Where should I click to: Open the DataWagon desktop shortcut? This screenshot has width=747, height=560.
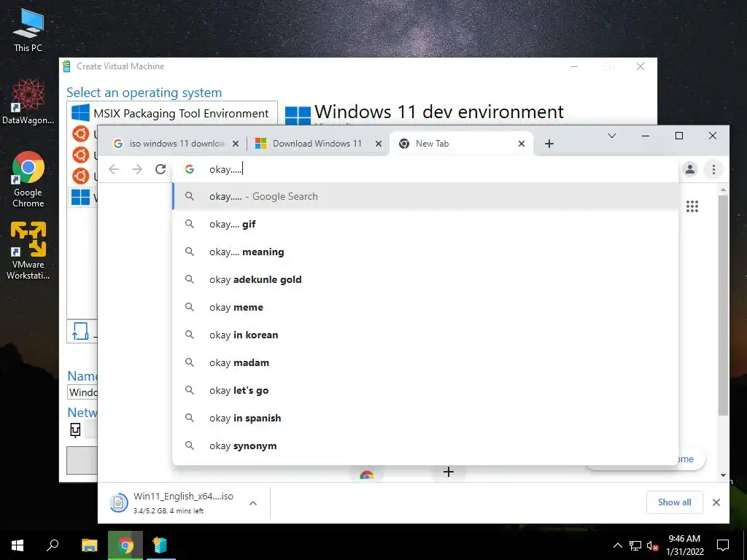click(28, 101)
